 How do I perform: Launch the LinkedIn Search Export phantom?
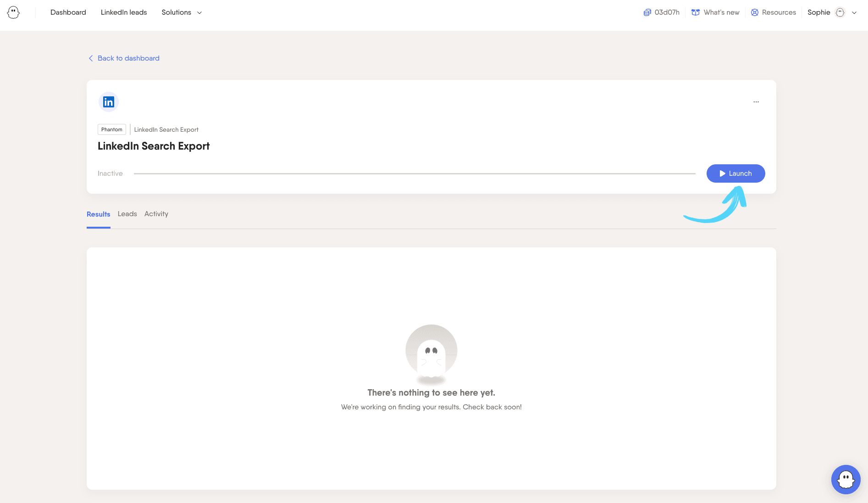click(x=735, y=173)
